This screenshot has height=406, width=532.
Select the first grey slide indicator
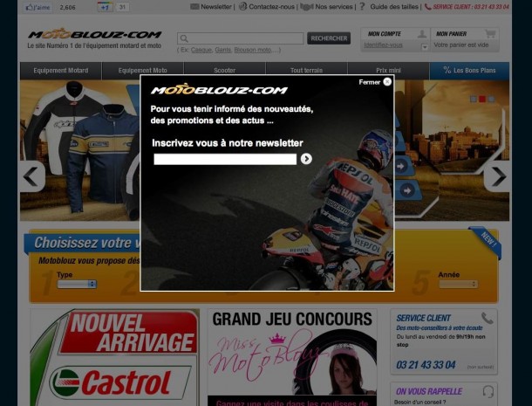point(473,100)
